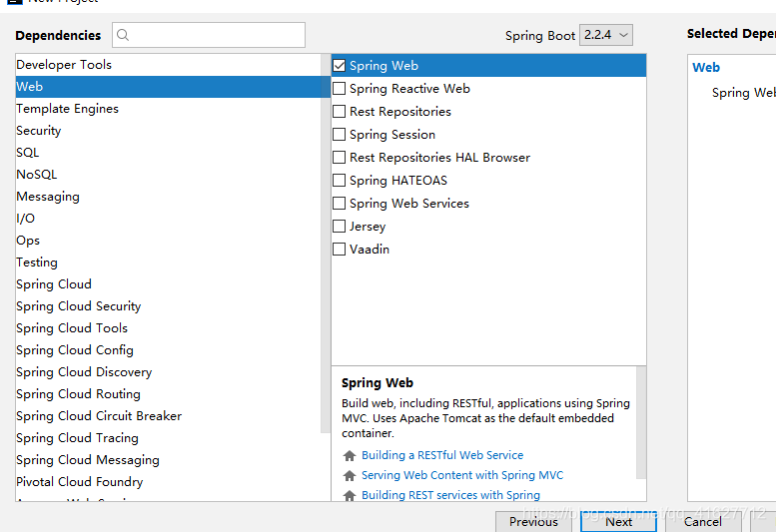Image resolution: width=776 pixels, height=532 pixels.
Task: Select Spring Cloud Messaging category
Action: click(168, 460)
